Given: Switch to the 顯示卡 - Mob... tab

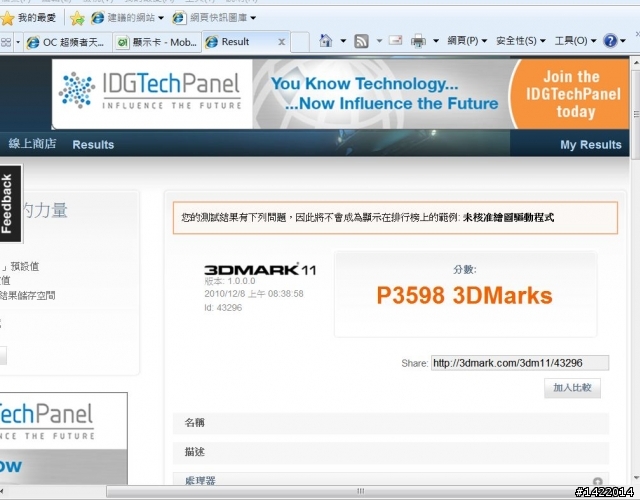Looking at the screenshot, I should (157, 42).
